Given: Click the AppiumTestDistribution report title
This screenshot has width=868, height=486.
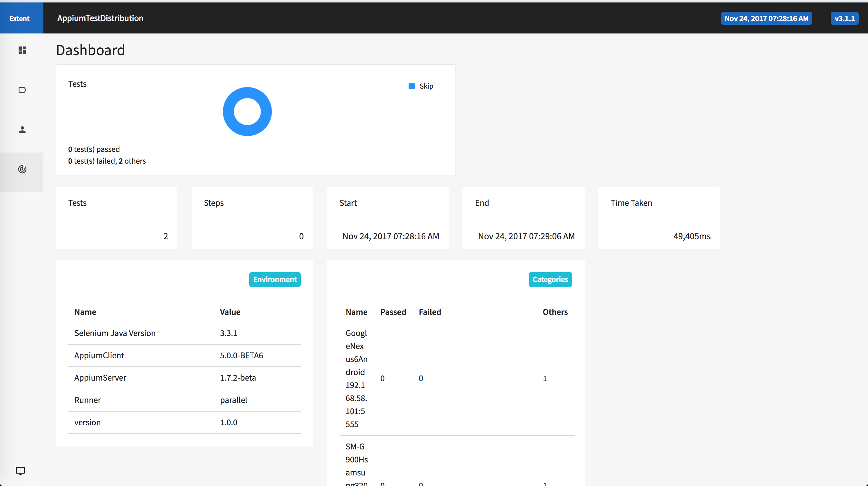Looking at the screenshot, I should pyautogui.click(x=100, y=18).
